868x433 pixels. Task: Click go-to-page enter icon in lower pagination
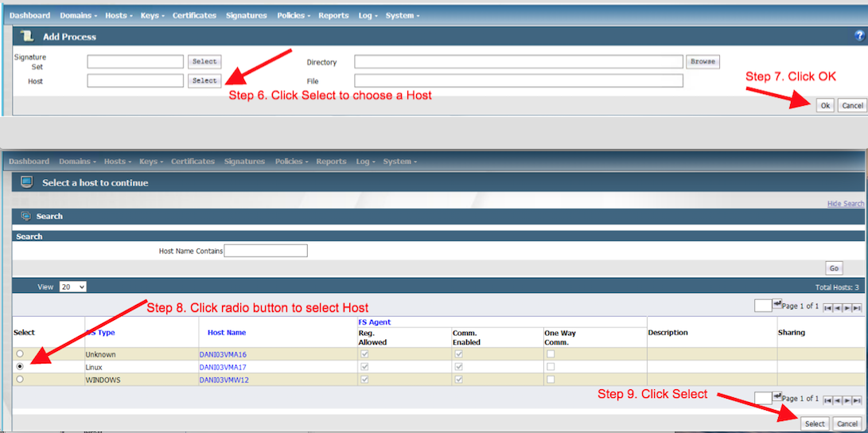pyautogui.click(x=777, y=395)
